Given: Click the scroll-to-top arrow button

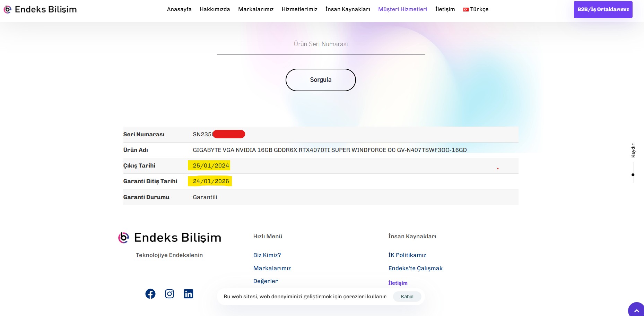Looking at the screenshot, I should pos(636,310).
